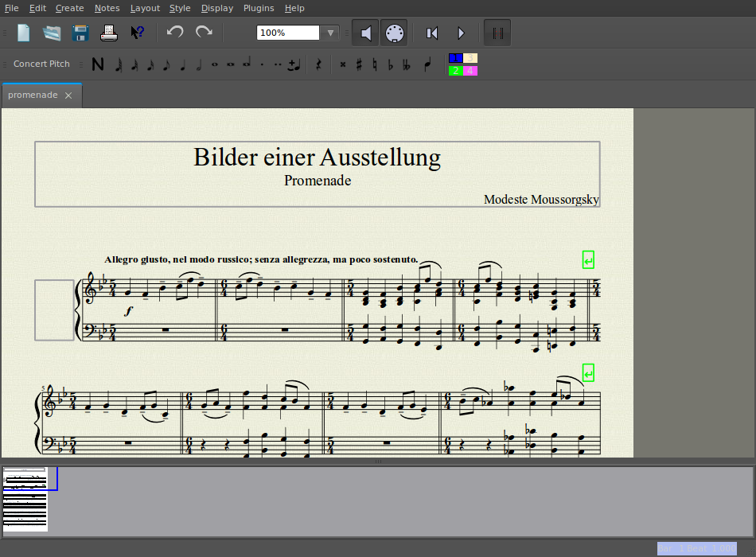Click the augmentation dot icon
Image resolution: width=756 pixels, height=557 pixels.
(262, 64)
